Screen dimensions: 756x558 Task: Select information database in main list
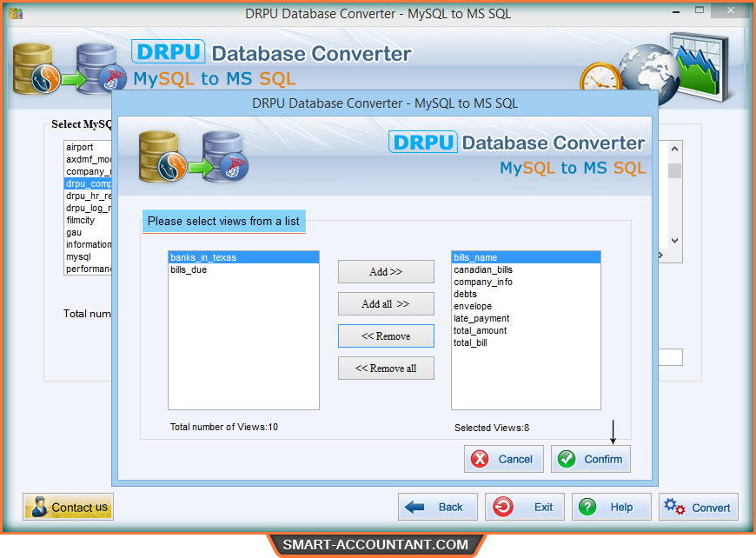pyautogui.click(x=88, y=244)
